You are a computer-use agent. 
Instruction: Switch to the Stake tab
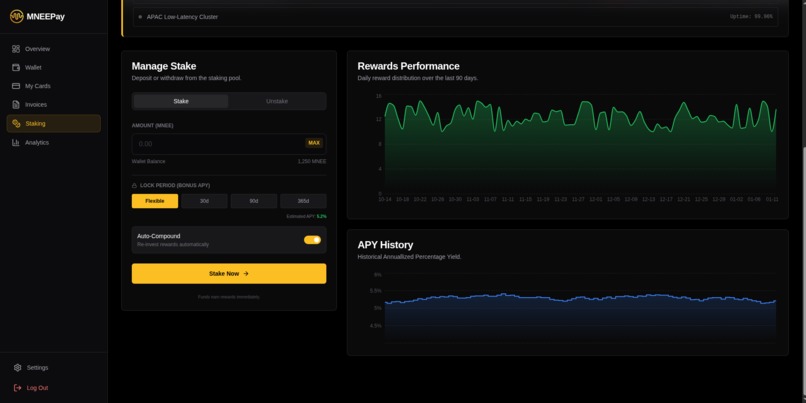point(181,101)
